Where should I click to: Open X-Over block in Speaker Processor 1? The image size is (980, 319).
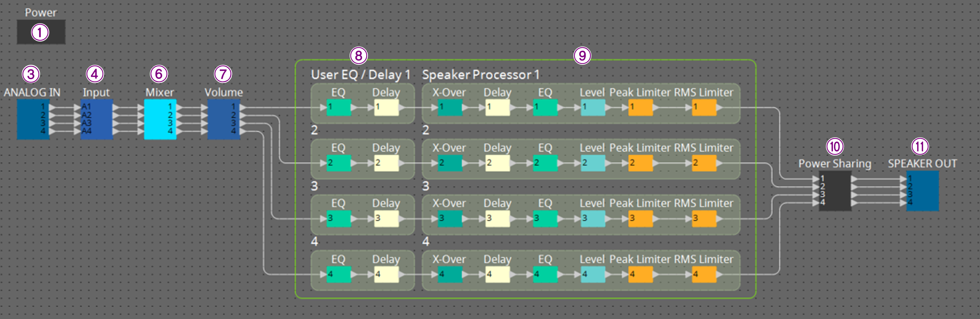450,107
